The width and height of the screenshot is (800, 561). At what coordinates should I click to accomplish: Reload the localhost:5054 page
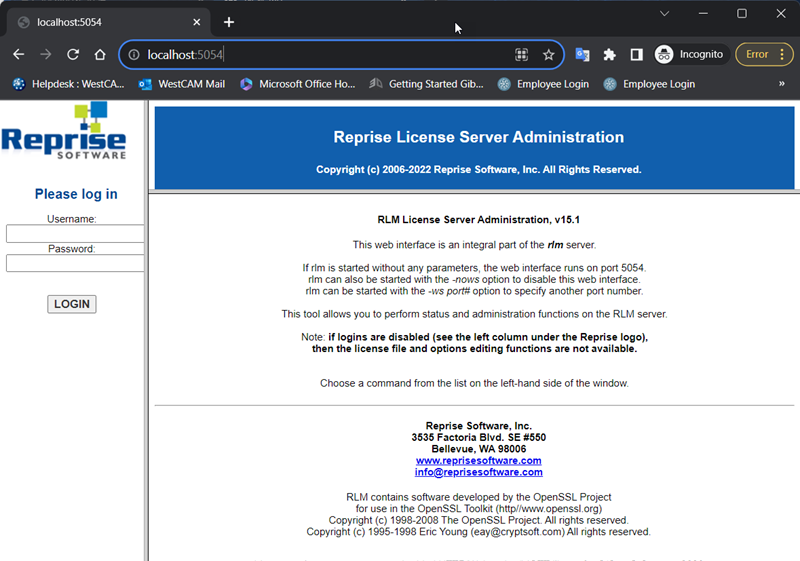click(x=73, y=55)
